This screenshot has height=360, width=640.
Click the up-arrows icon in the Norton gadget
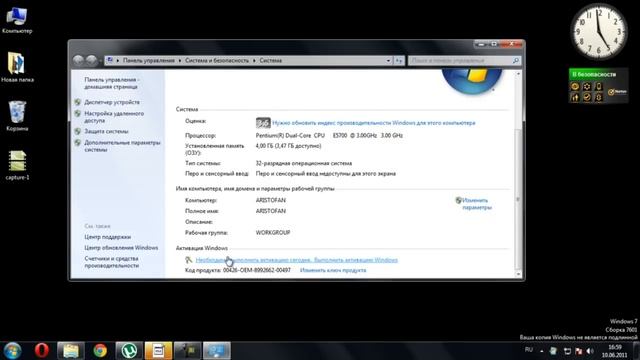click(x=575, y=97)
